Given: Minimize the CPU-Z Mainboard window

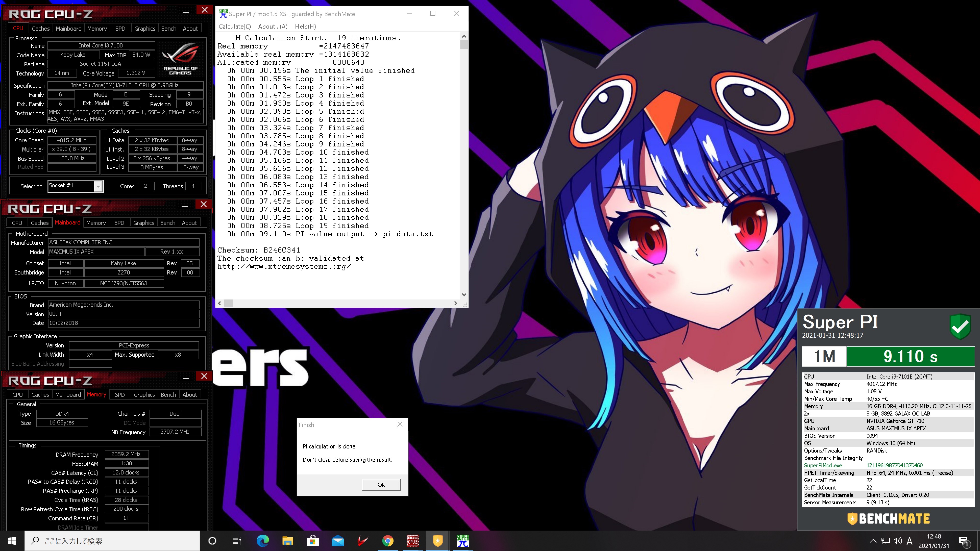Looking at the screenshot, I should click(185, 206).
